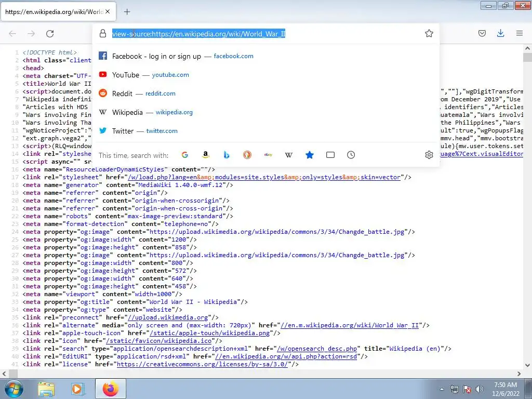Viewport: 532px width, 399px height.
Task: Open a new tab
Action: 127,12
